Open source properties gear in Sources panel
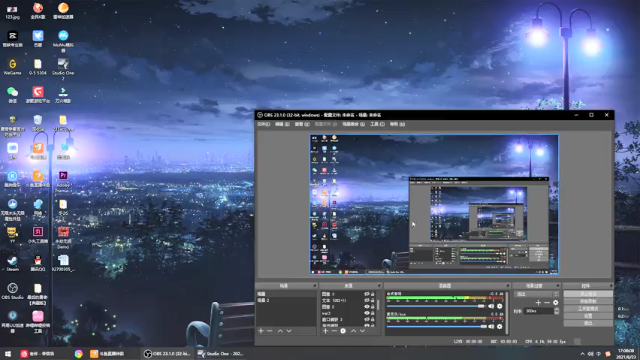The image size is (640, 360). [343, 331]
